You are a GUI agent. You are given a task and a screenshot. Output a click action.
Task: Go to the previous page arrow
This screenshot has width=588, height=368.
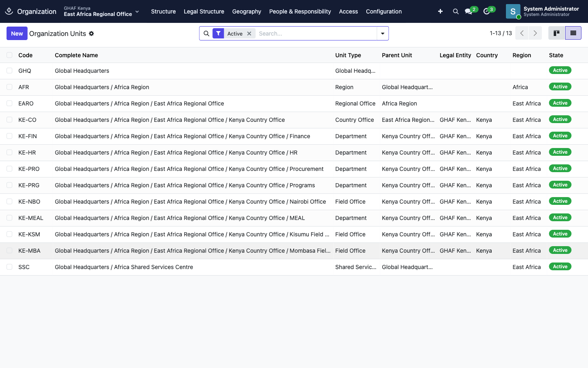click(522, 33)
